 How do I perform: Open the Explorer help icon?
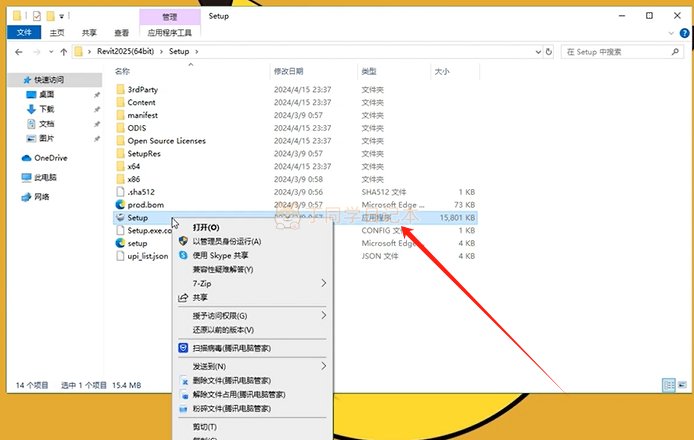pos(684,33)
